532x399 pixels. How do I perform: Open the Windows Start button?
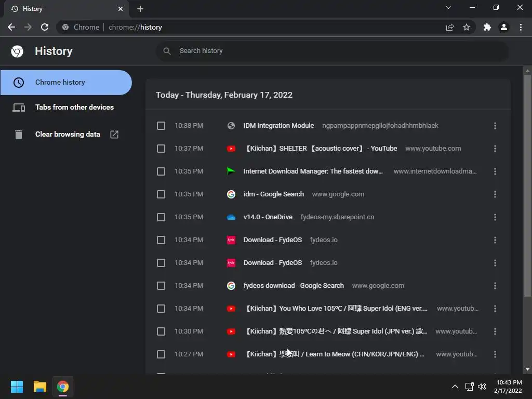(17, 387)
